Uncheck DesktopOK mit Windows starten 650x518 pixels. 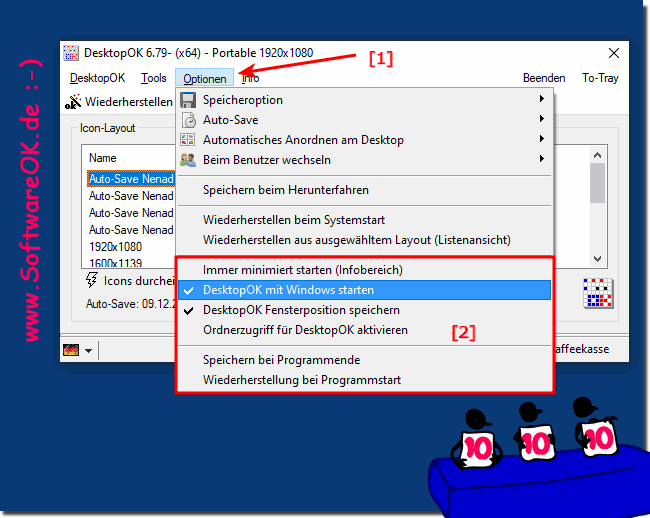click(364, 290)
